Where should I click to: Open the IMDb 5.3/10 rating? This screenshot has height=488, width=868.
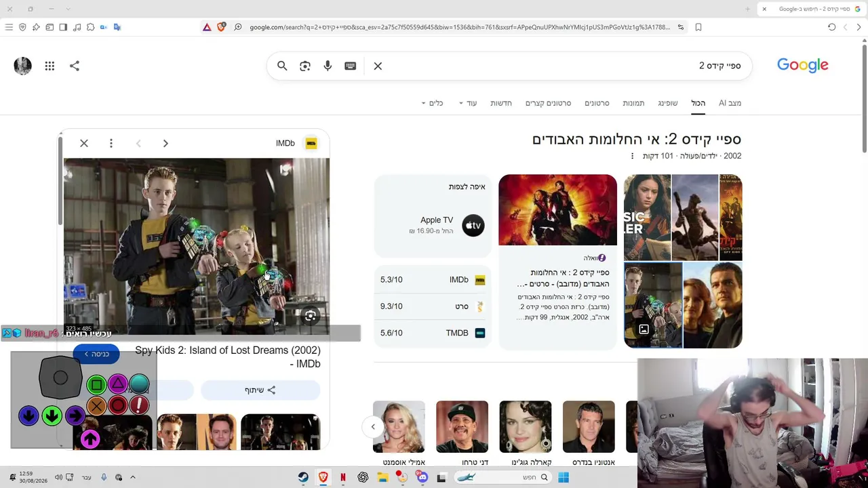(433, 279)
